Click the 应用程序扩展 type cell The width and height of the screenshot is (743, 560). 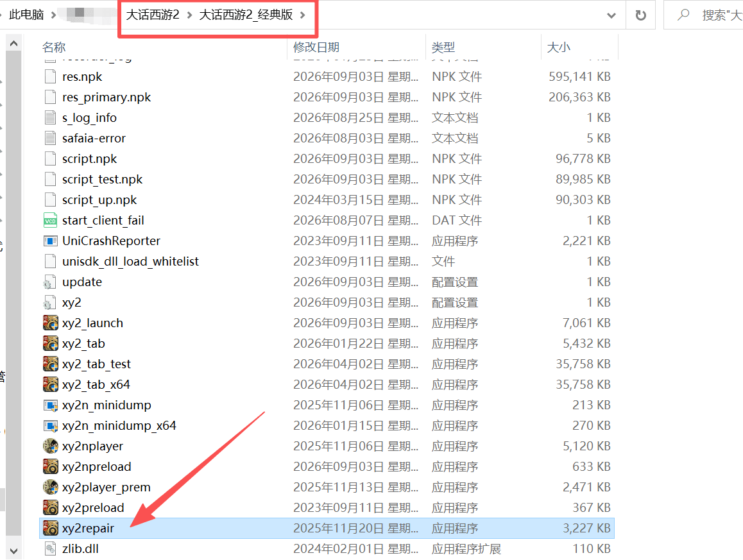(x=466, y=548)
